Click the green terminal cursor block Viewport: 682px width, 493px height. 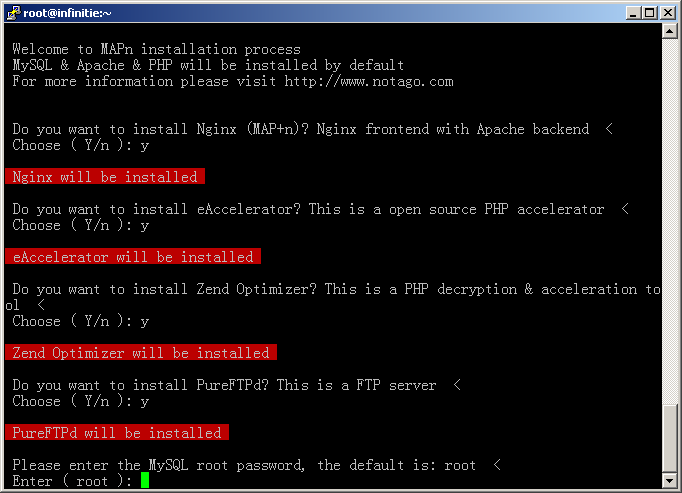click(x=145, y=481)
